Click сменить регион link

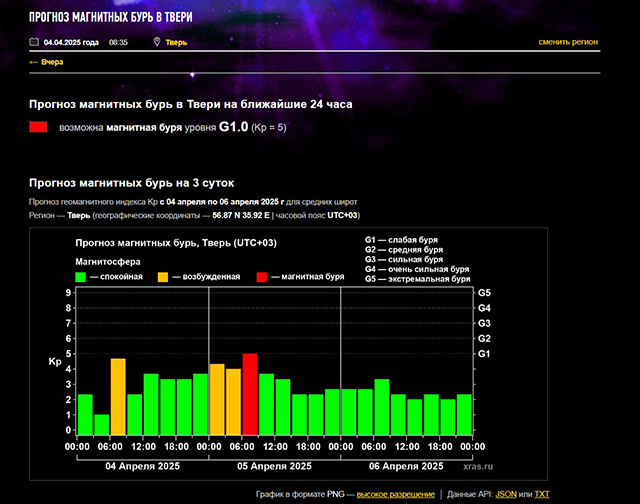(x=568, y=42)
